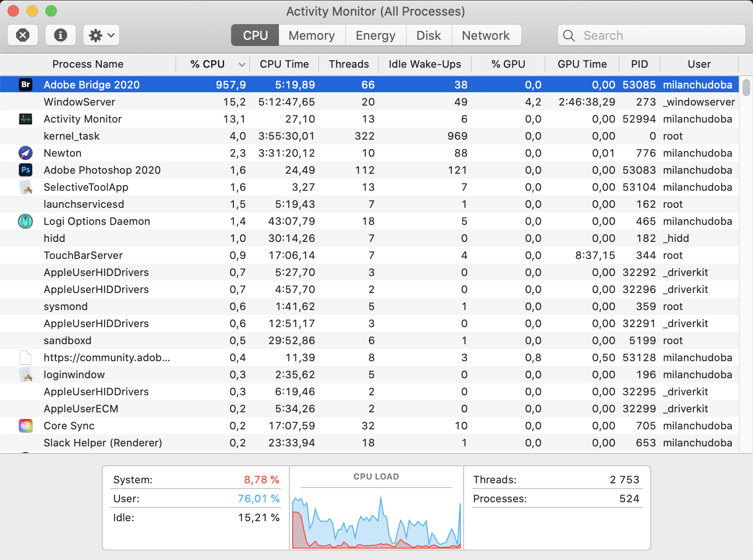Select the Adobe Photoshop 2020 process
Image resolution: width=753 pixels, height=560 pixels.
[369, 170]
